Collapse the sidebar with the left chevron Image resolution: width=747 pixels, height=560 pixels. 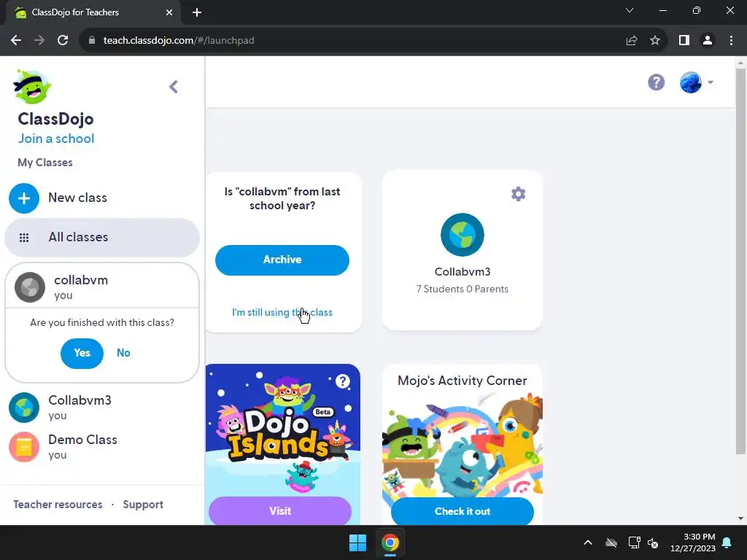pos(174,87)
